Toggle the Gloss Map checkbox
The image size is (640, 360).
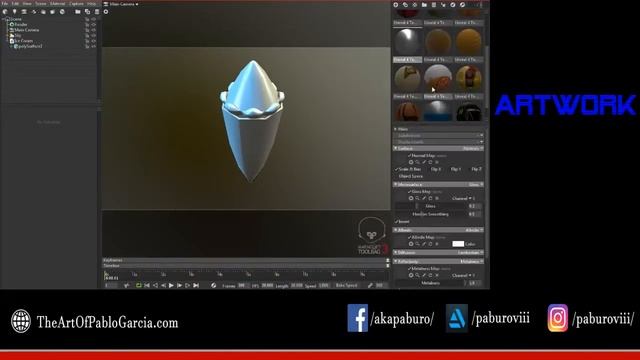coord(409,191)
